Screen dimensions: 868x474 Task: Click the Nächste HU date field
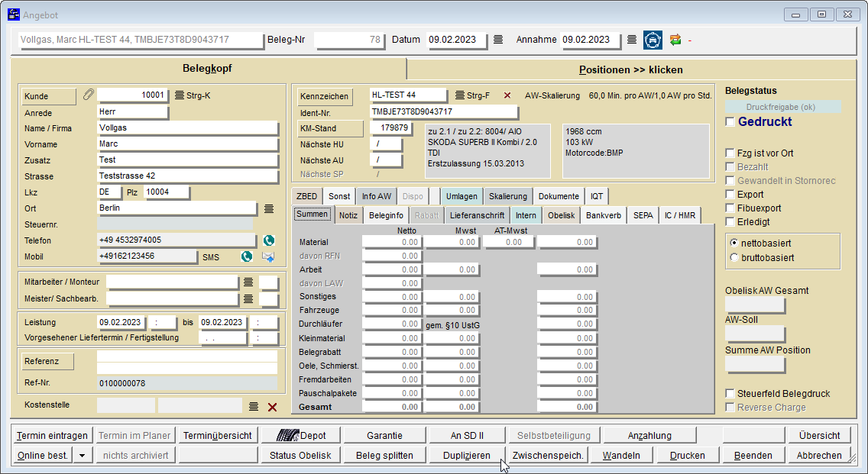point(385,144)
